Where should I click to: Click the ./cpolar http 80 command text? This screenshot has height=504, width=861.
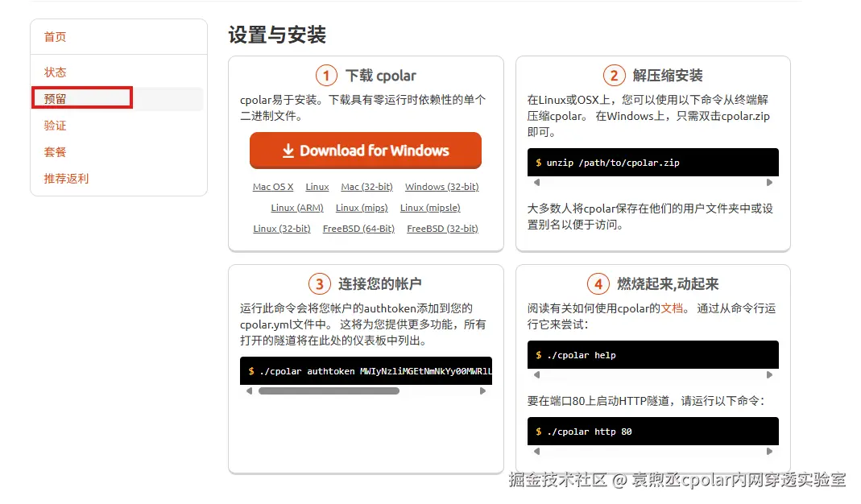click(x=590, y=432)
